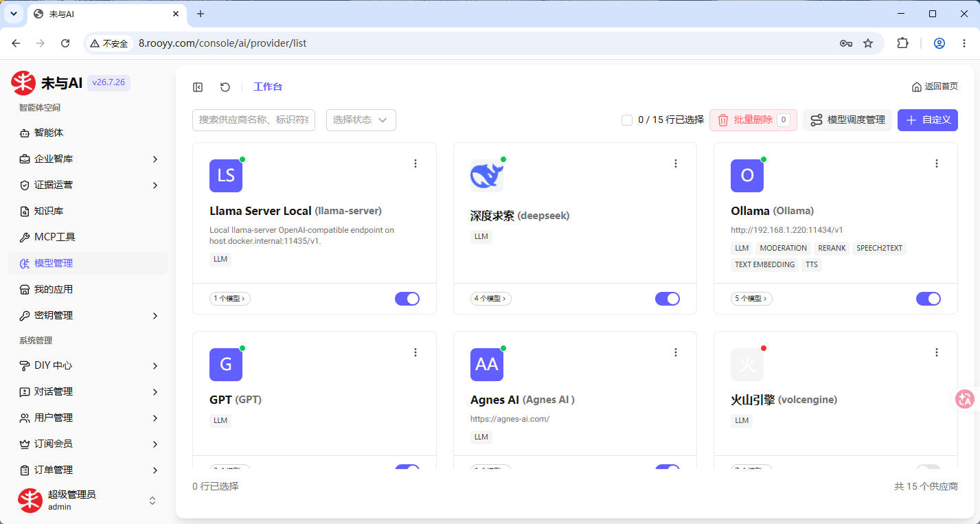This screenshot has width=980, height=524.
Task: Disable the Llama Server Local provider toggle
Action: click(407, 299)
